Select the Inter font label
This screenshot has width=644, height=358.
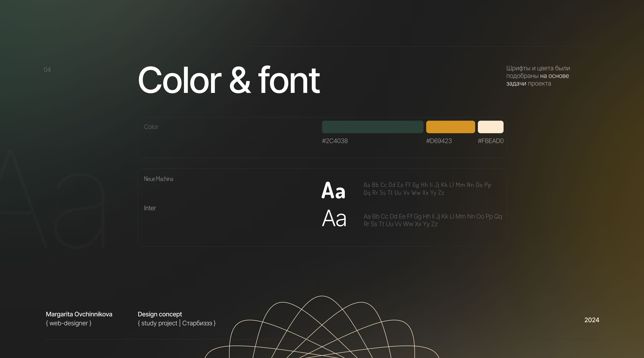150,208
